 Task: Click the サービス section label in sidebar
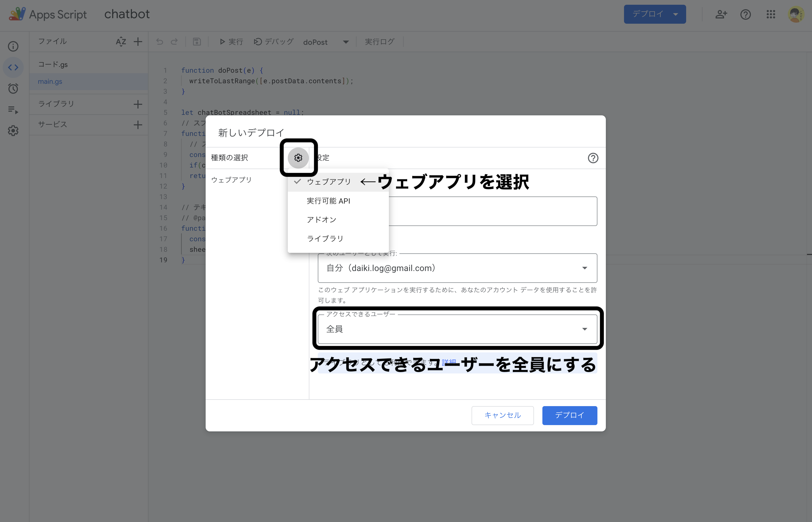(52, 125)
